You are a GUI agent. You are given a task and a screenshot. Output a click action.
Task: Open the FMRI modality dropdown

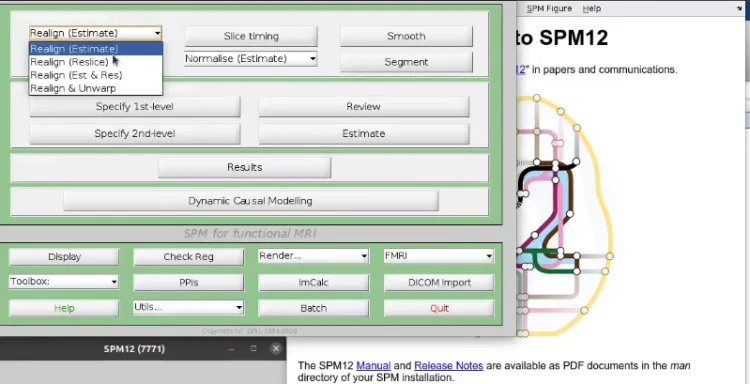pos(439,256)
